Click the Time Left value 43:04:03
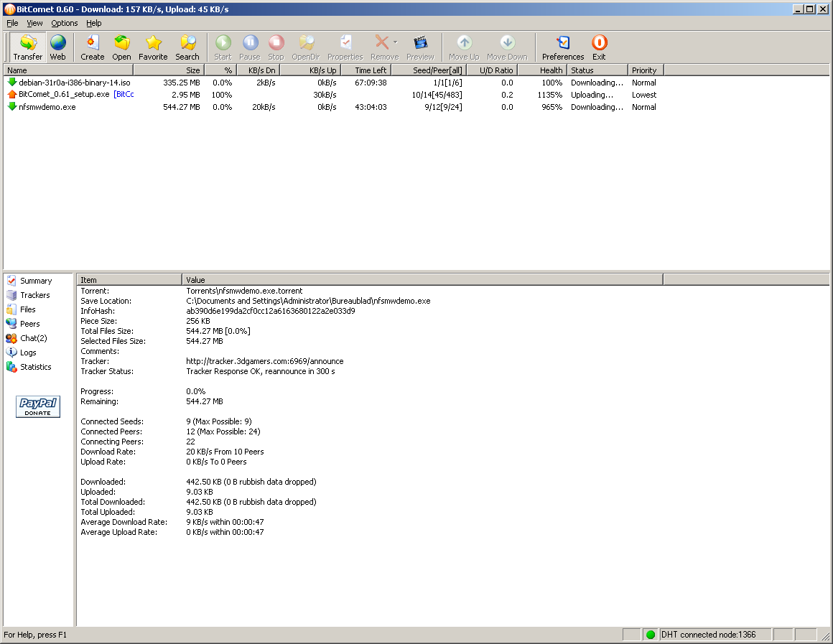833x644 pixels. [x=371, y=107]
